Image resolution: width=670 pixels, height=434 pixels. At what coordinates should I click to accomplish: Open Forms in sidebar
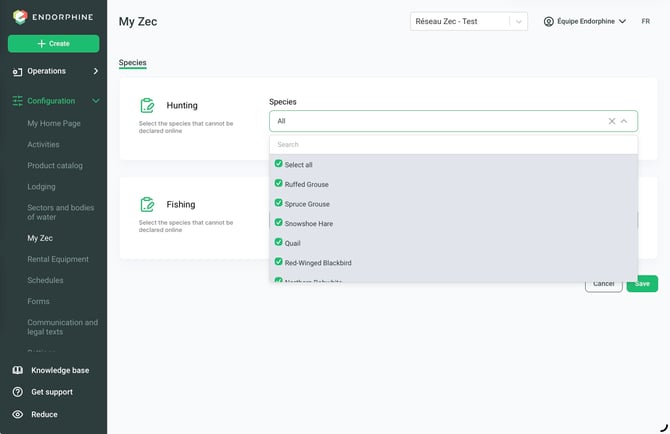coord(38,301)
